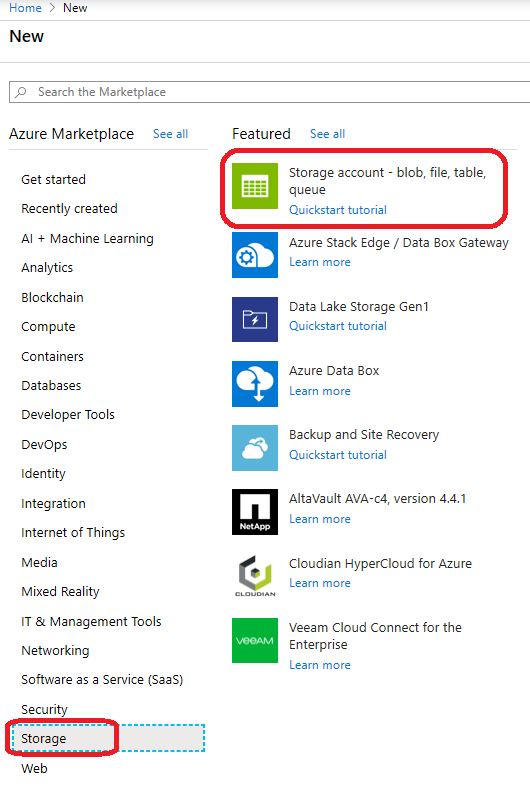
Task: Open Learn more for Azure Stack Edge
Action: (x=320, y=262)
